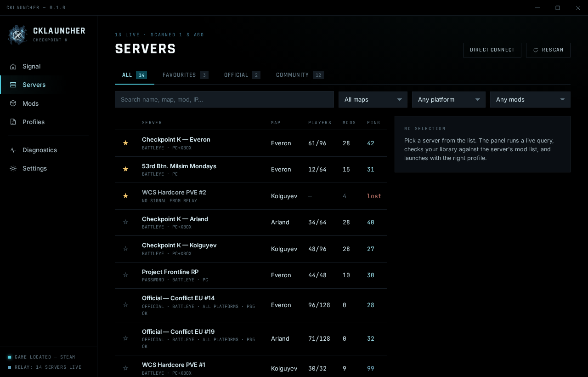Click player count 71/128

tap(319, 338)
